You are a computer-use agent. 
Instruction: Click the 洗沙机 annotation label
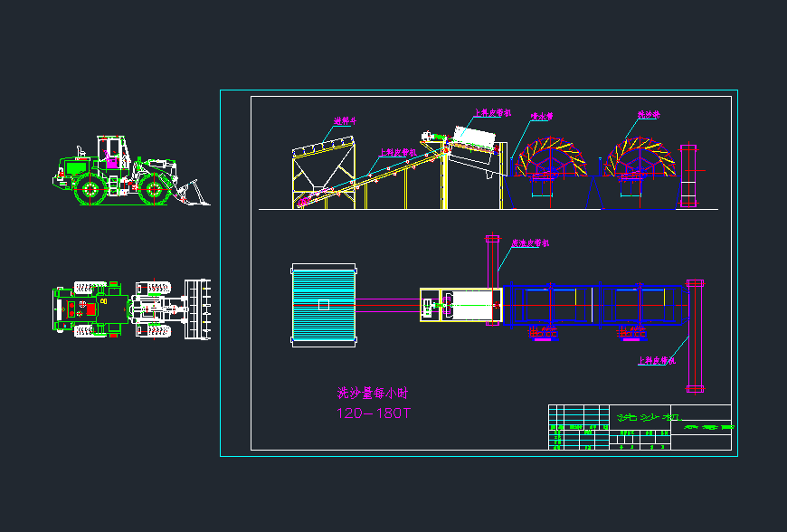pos(648,115)
